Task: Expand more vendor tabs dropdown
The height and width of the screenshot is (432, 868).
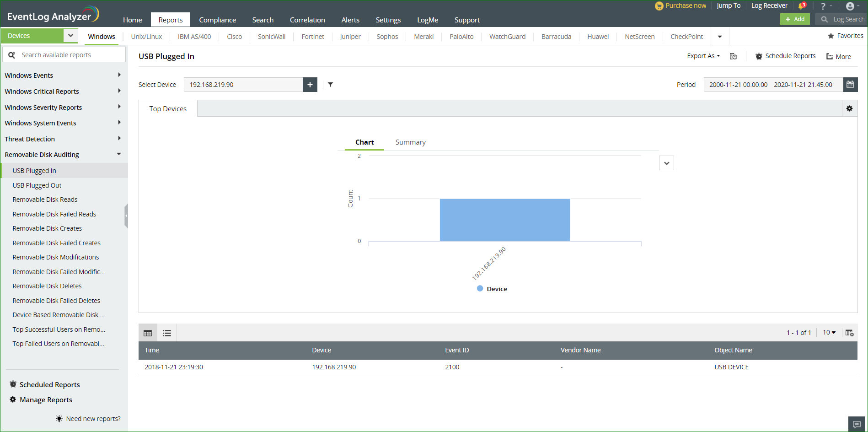Action: pyautogui.click(x=720, y=37)
